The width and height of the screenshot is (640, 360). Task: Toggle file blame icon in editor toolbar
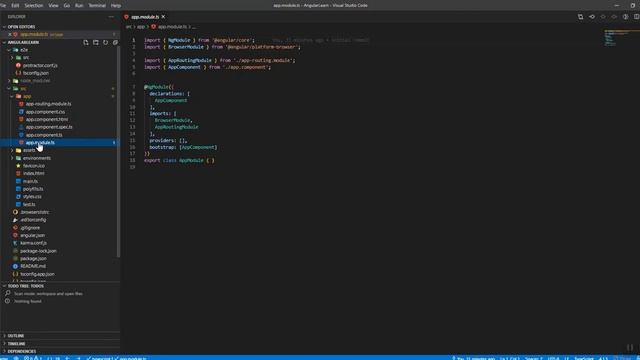(x=625, y=17)
